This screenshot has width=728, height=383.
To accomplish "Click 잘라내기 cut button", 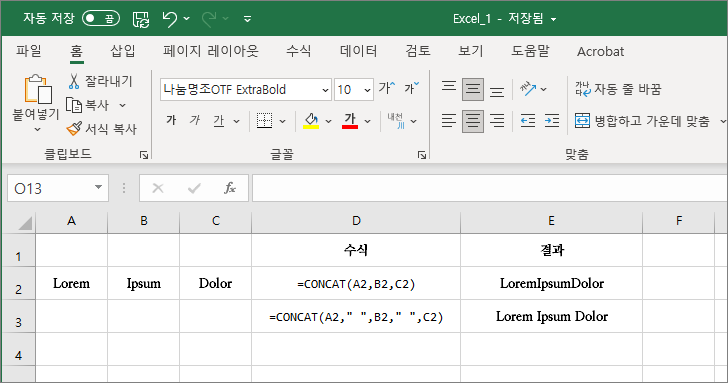I will 100,81.
